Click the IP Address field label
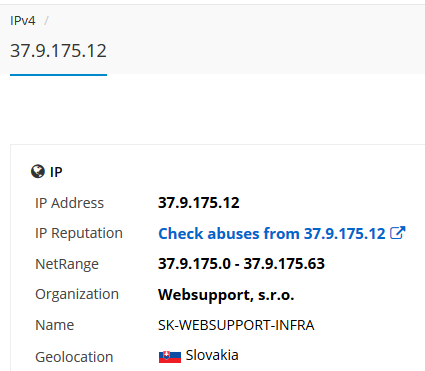This screenshot has height=371, width=425. pos(69,203)
